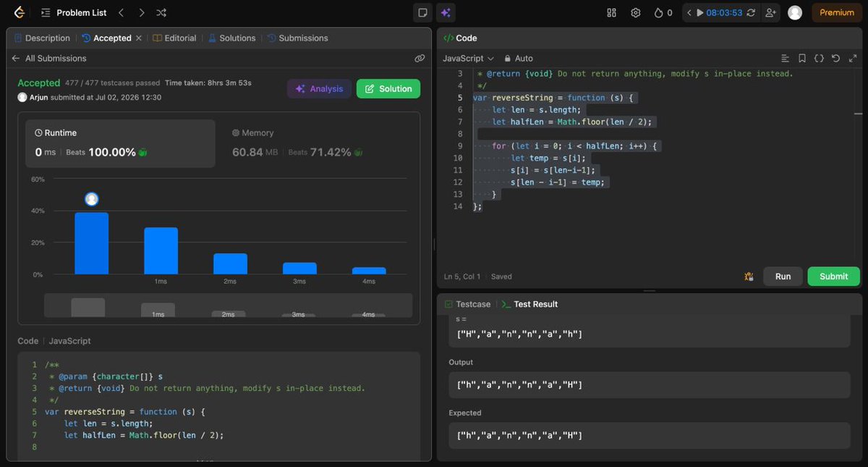Image resolution: width=868 pixels, height=467 pixels.
Task: Click the debugger bug icon beside Run
Action: pos(749,276)
